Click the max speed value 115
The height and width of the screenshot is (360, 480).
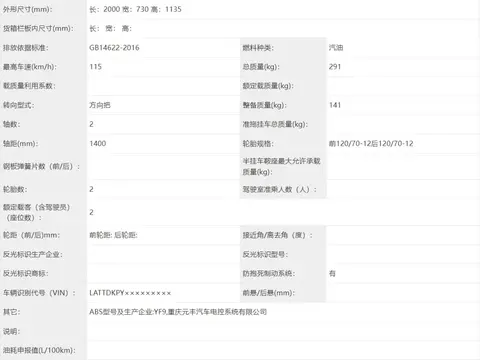coord(96,67)
